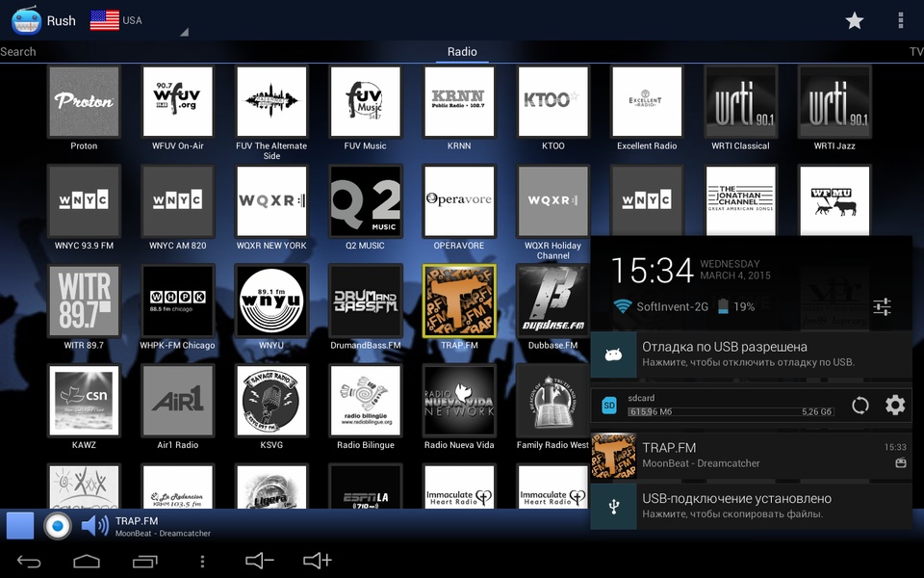
Task: Open the WFMU station tile
Action: click(x=834, y=200)
